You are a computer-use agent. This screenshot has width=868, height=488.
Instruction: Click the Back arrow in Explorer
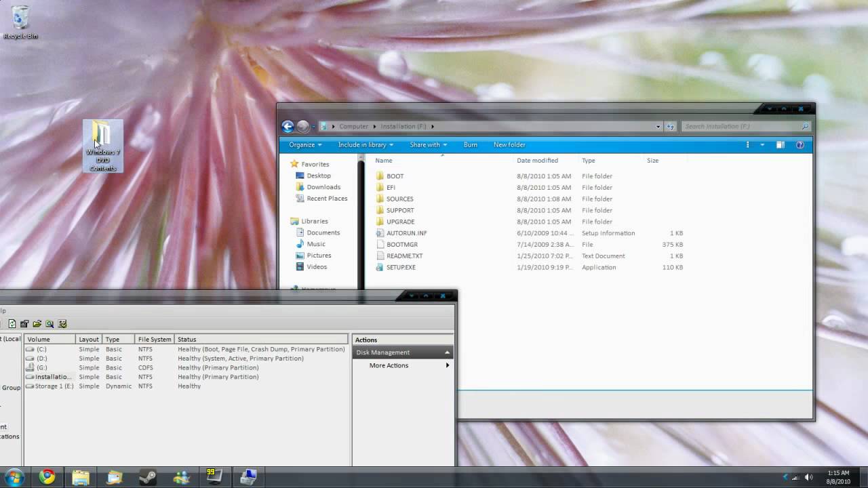(x=288, y=126)
